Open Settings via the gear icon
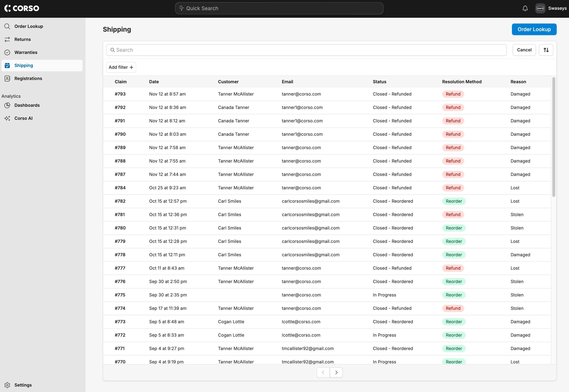The height and width of the screenshot is (392, 569). [x=7, y=385]
